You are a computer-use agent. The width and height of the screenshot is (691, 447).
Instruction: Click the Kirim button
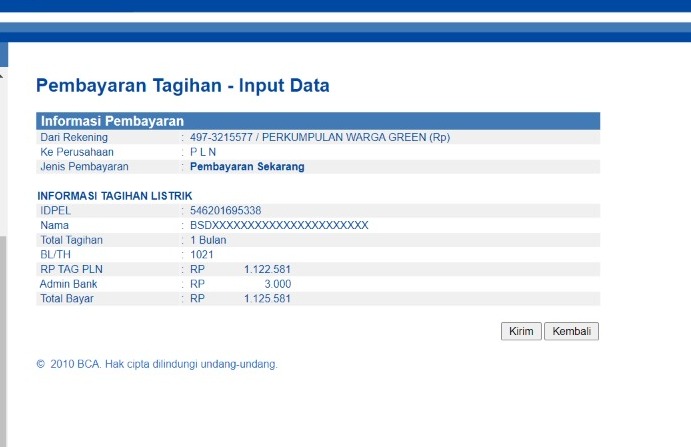(x=521, y=331)
